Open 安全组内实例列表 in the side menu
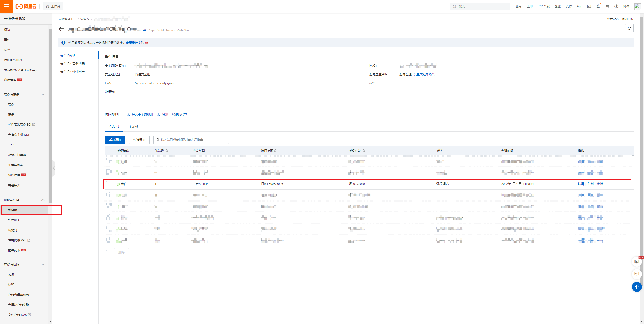The height and width of the screenshot is (324, 644). tap(72, 64)
